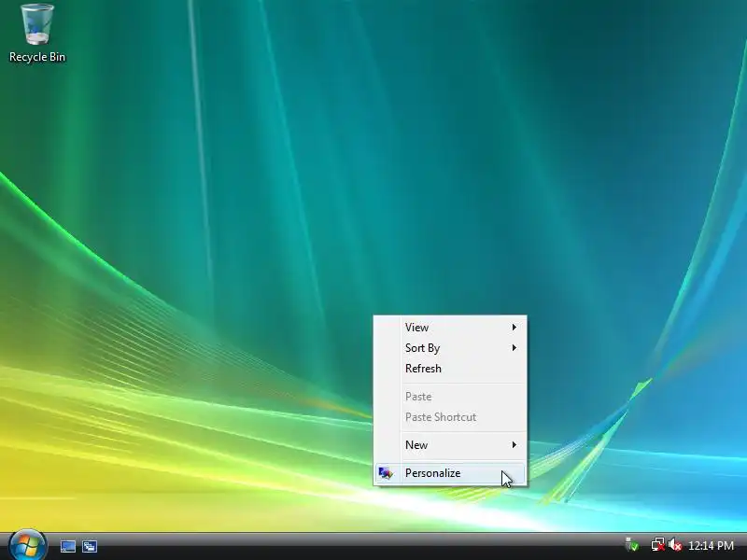Expand the arrow beside Sort By
747x560 pixels.
point(514,348)
